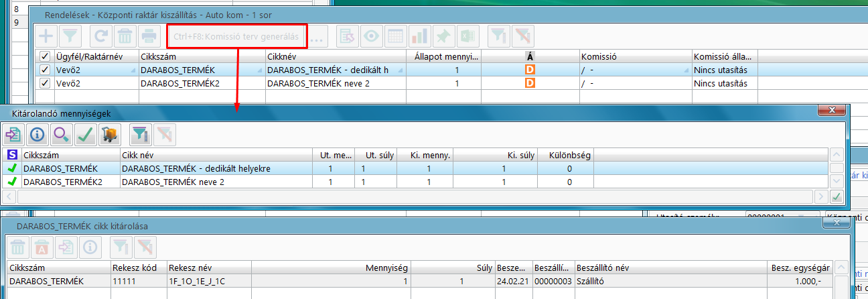This screenshot has height=299, width=868.
Task: Click trash icon in DARABOS_TERMÉK cikk kitárolása toolbar
Action: pos(18,247)
